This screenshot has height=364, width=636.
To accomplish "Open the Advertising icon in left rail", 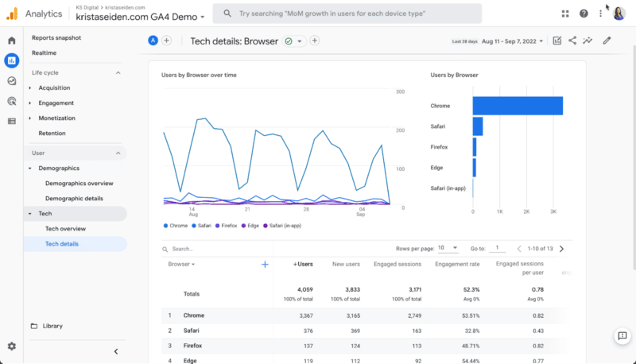I will [x=11, y=101].
